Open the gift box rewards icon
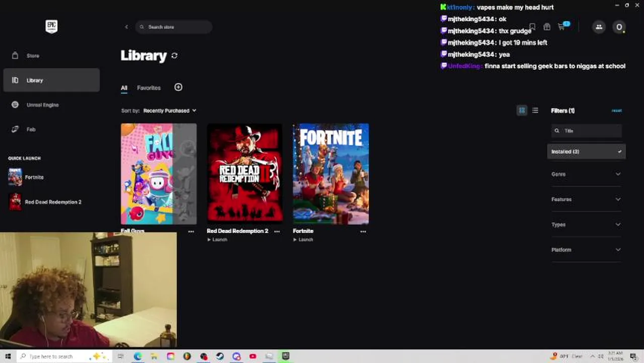Image resolution: width=644 pixels, height=363 pixels. 547,27
